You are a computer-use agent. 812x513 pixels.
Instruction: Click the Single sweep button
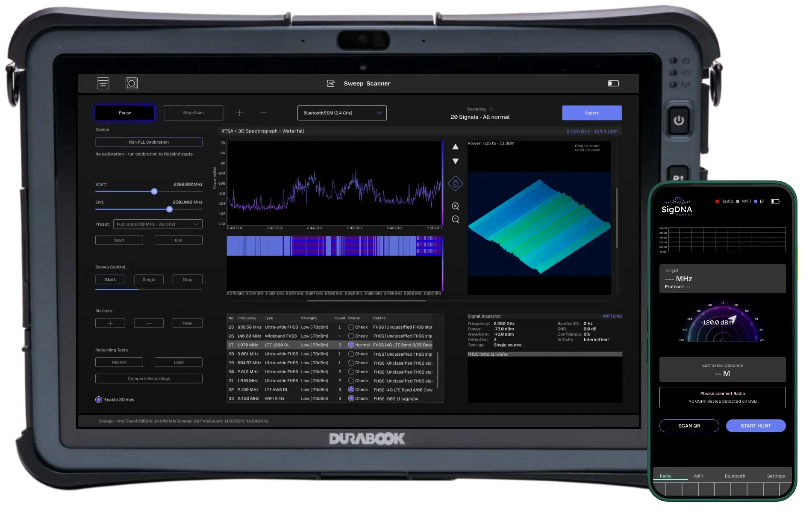point(149,280)
